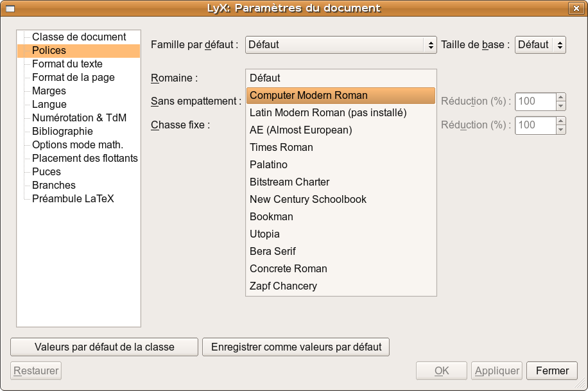Click Enregistrer comme valeurs par défaut
The width and height of the screenshot is (588, 391).
pos(295,347)
